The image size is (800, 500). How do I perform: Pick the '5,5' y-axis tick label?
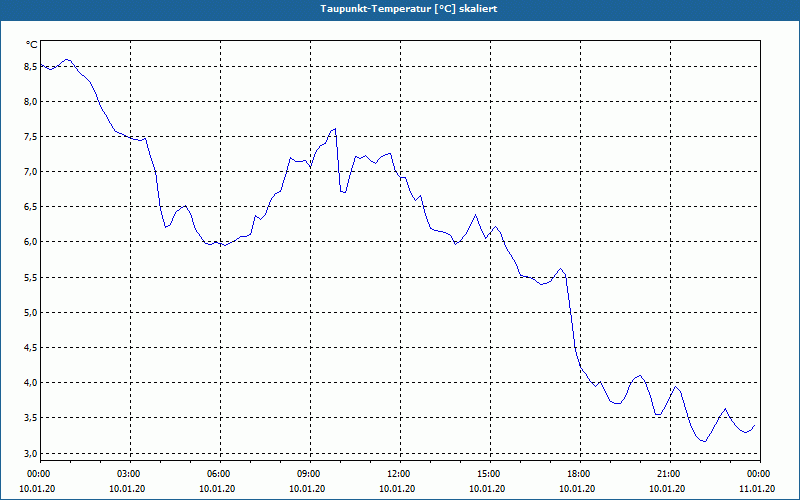[31, 278]
